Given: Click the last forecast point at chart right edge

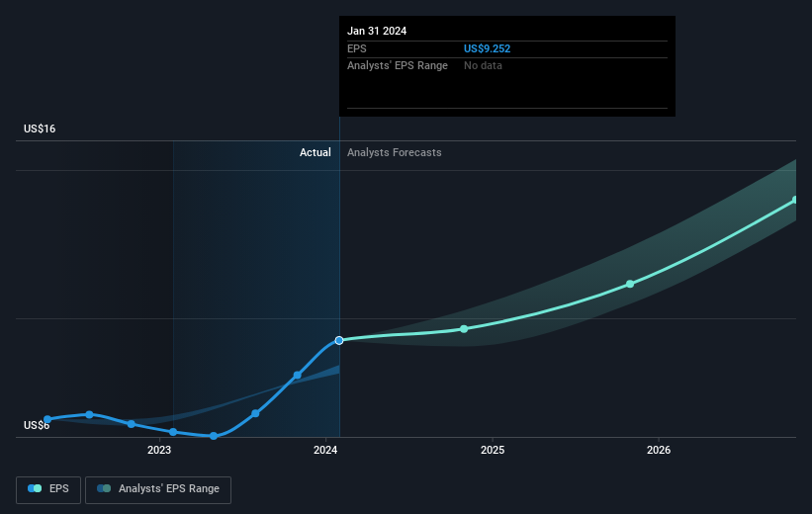Looking at the screenshot, I should 795,200.
